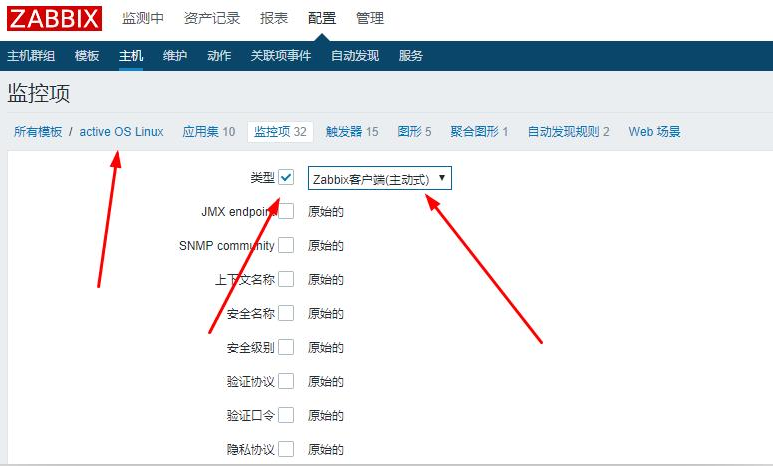Open 自动发现规则 2 link
Image resolution: width=773 pixels, height=466 pixels.
click(x=568, y=132)
